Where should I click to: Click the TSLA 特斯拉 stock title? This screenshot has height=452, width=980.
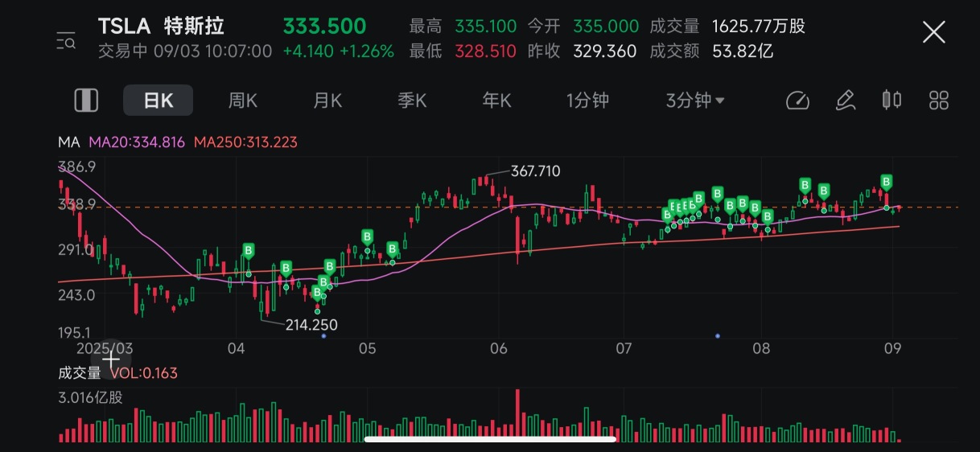[159, 26]
